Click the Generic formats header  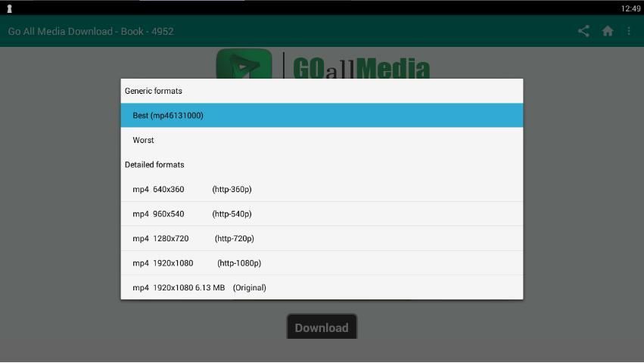coord(154,91)
